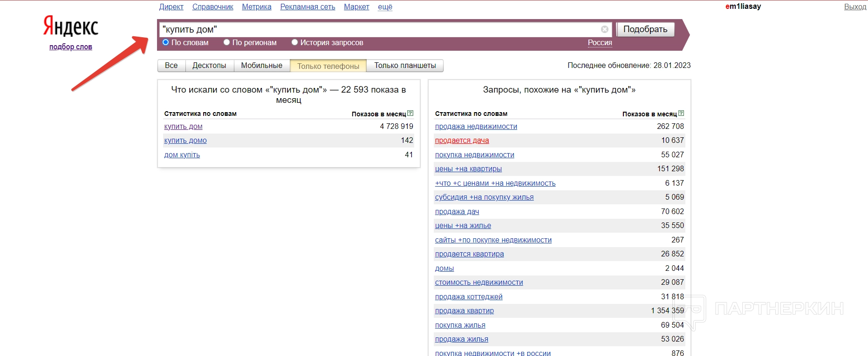868x356 pixels.
Task: Open the "Метрика" service link
Action: pos(256,7)
